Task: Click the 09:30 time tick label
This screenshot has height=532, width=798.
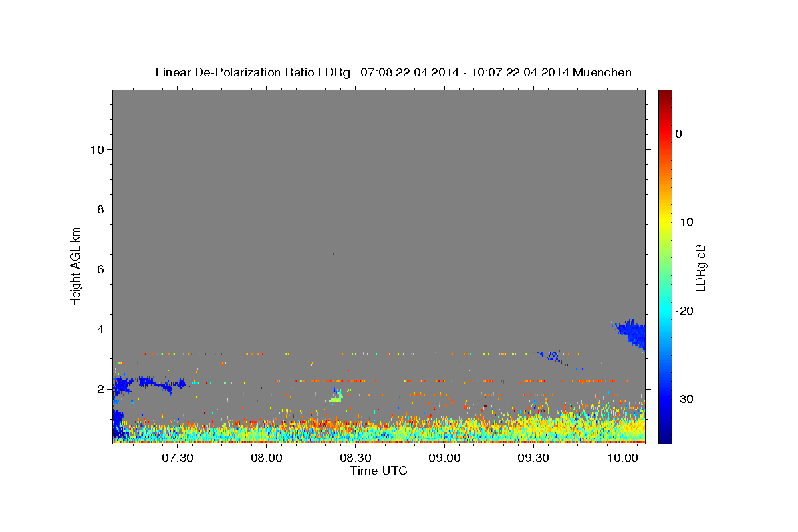Action: (x=533, y=458)
